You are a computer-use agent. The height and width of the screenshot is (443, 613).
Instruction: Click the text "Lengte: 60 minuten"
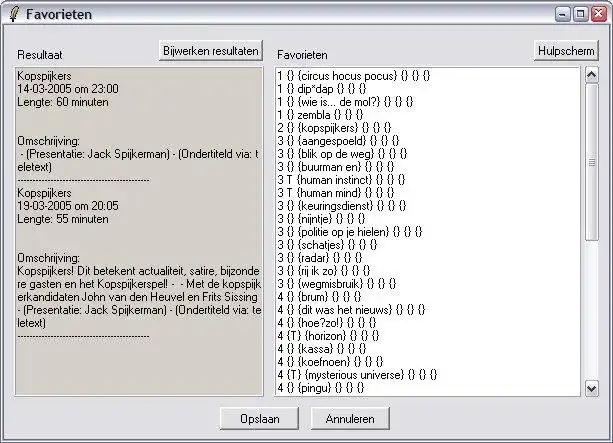tap(63, 102)
